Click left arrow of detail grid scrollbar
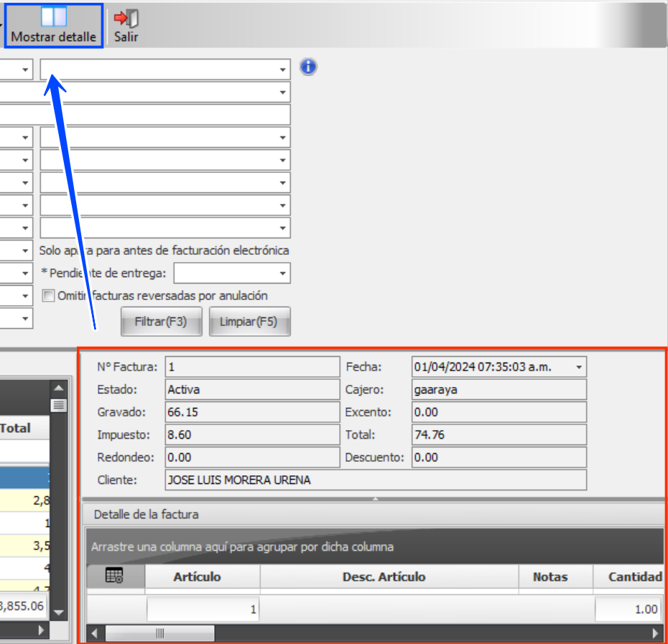The image size is (668, 644). pos(93,633)
